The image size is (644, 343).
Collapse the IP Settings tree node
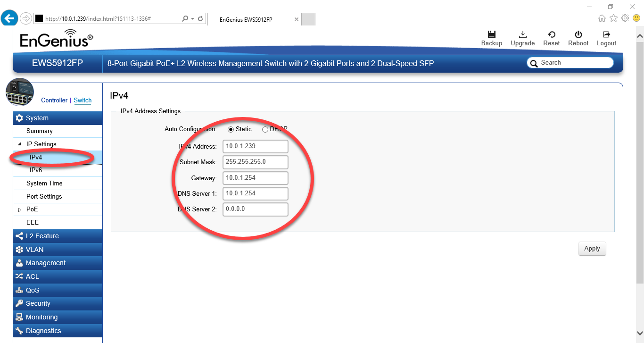click(19, 144)
